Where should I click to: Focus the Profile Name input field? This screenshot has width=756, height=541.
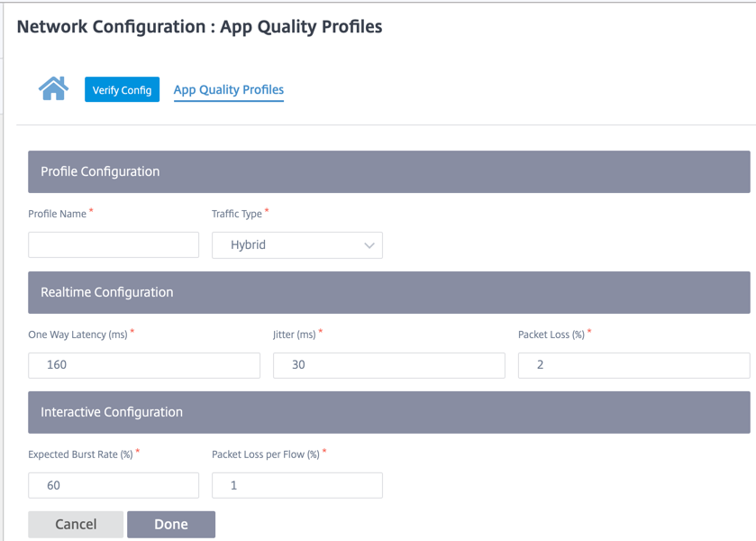114,244
